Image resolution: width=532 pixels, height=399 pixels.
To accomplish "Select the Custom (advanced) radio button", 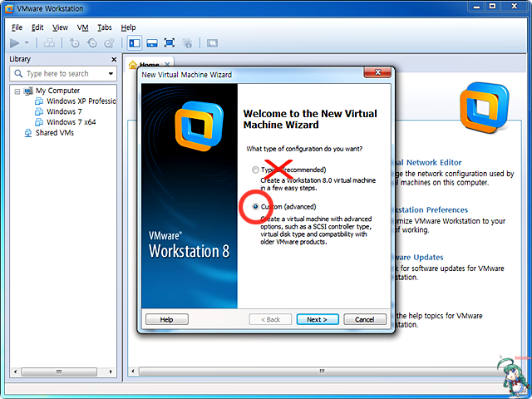I will [x=255, y=207].
